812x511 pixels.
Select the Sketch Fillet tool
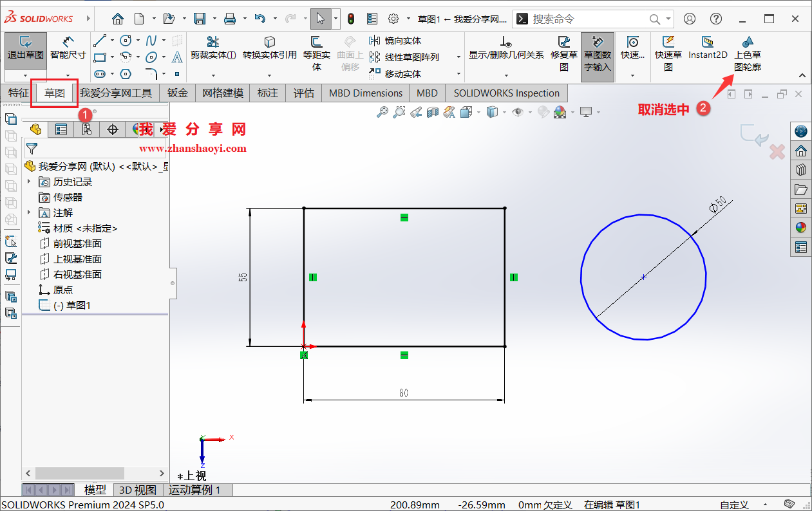coord(151,73)
